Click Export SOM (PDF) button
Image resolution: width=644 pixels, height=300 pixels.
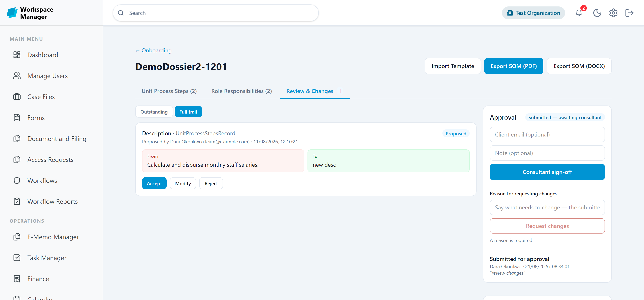[514, 66]
